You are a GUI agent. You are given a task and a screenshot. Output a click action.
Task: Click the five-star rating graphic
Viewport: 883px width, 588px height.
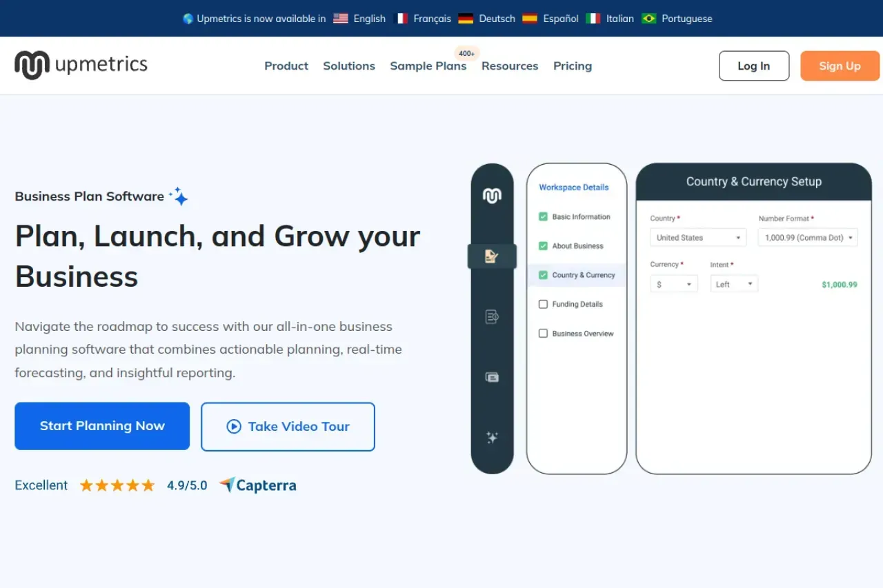click(x=117, y=485)
